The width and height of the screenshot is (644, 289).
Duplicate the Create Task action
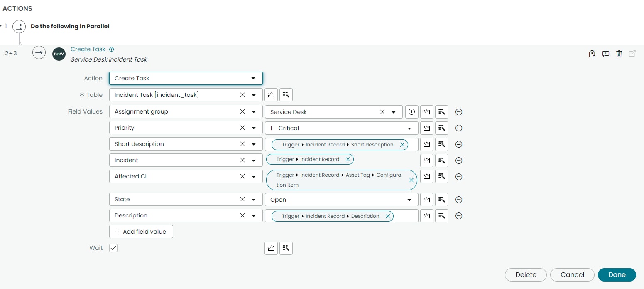tap(592, 54)
